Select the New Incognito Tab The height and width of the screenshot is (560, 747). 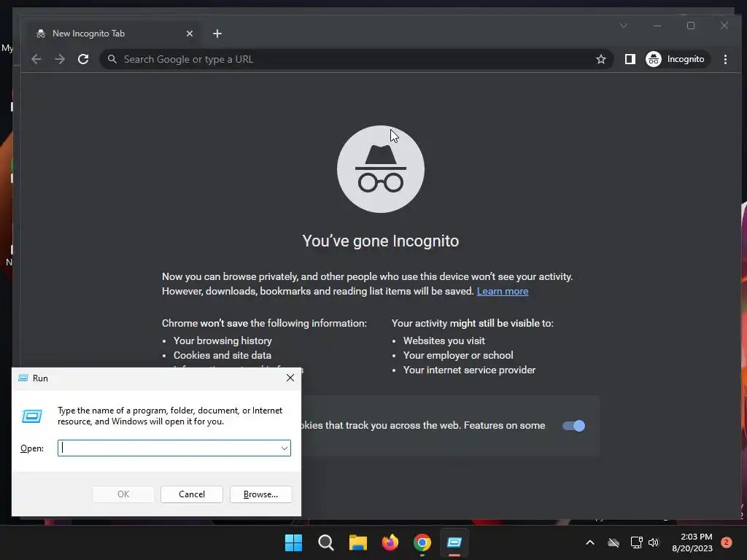pyautogui.click(x=115, y=34)
